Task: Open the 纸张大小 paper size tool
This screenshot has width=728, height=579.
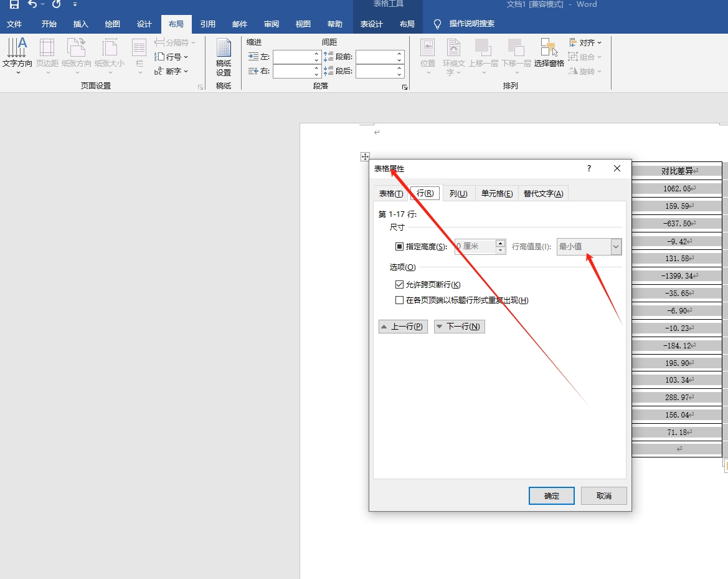Action: click(x=110, y=55)
